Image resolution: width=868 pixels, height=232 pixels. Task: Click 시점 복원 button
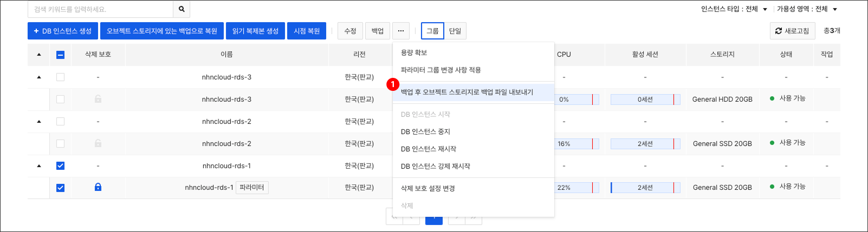[x=307, y=31]
